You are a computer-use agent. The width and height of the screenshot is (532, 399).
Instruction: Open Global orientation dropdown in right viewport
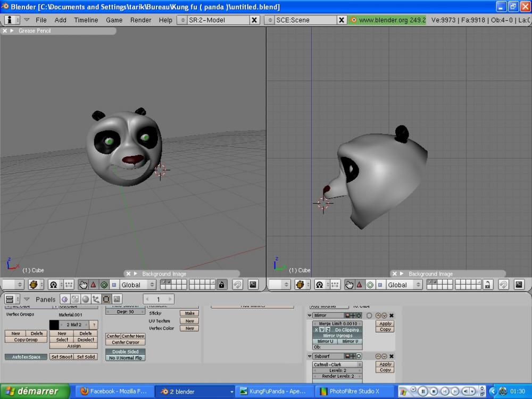tap(404, 285)
